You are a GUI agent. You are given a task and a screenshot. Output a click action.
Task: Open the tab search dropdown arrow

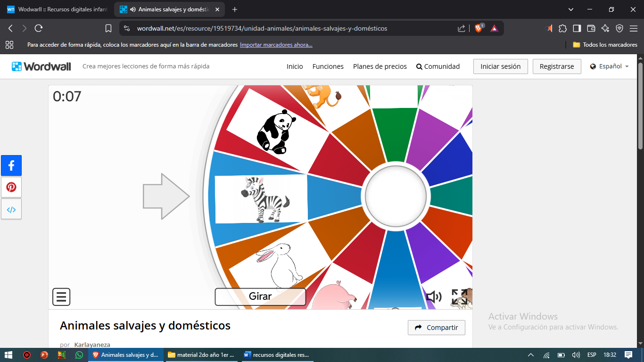571,9
